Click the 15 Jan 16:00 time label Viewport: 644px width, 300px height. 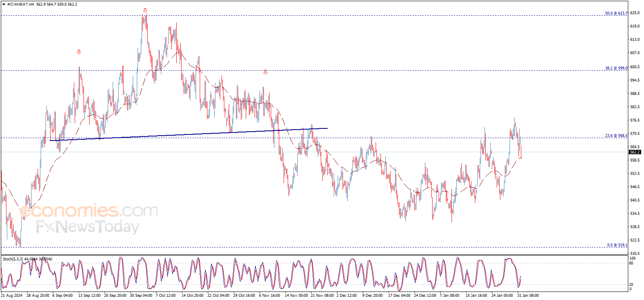coord(476,296)
